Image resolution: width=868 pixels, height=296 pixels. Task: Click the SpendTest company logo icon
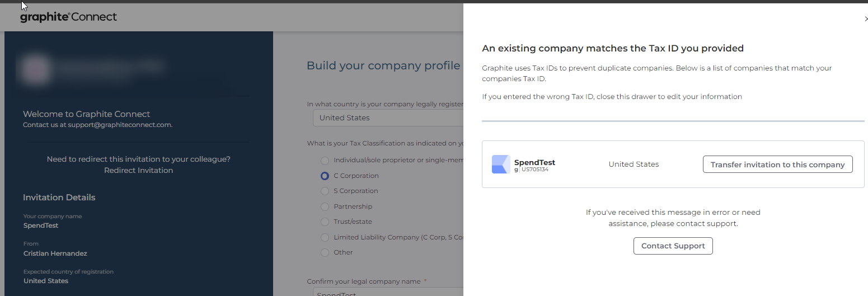(501, 165)
